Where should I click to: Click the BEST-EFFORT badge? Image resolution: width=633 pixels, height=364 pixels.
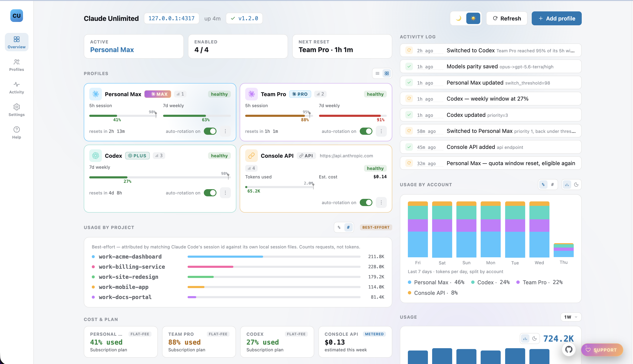point(376,227)
